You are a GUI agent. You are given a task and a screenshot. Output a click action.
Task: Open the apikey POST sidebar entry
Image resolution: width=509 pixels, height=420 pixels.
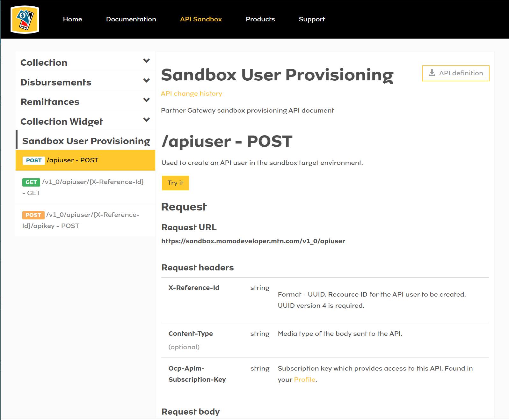point(85,220)
